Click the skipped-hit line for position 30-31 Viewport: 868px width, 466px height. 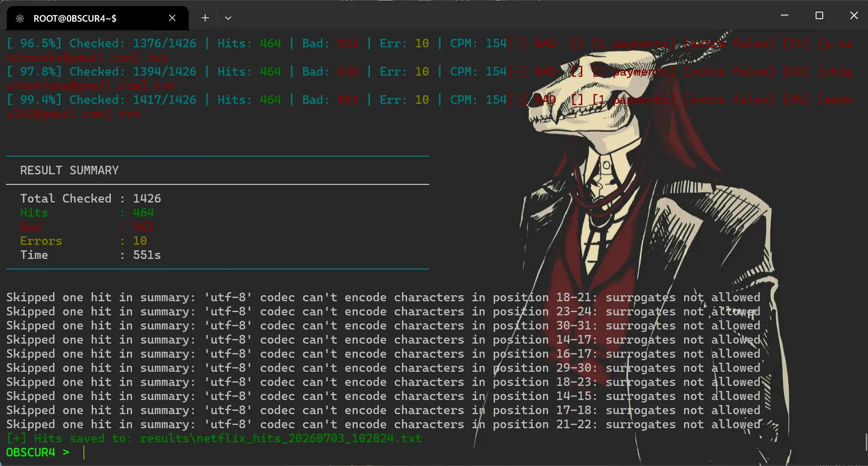(383, 325)
